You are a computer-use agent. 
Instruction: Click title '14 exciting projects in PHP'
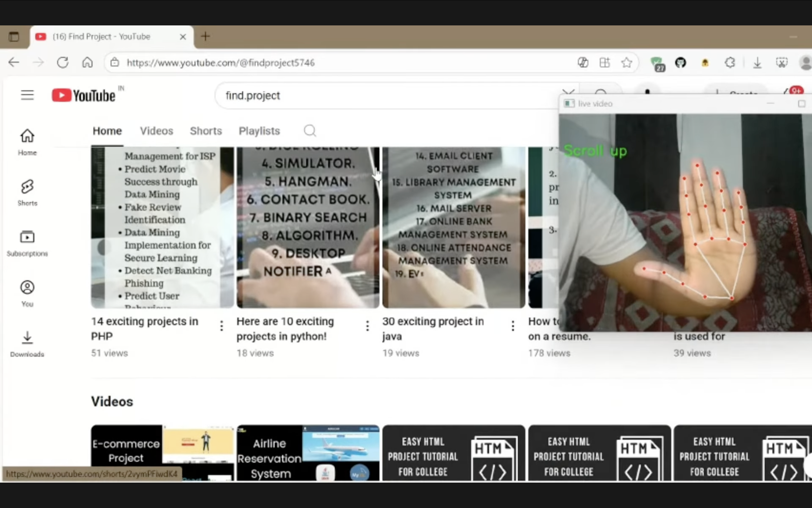coord(145,329)
